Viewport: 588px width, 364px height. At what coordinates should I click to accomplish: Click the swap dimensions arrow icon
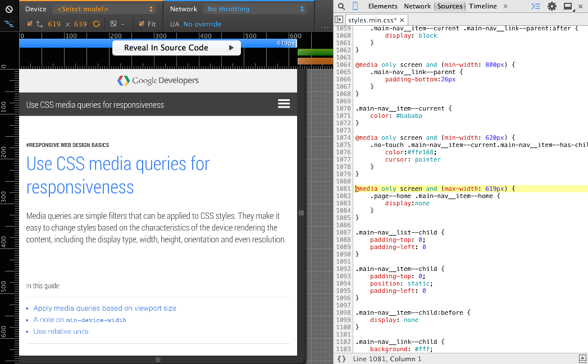39,24
